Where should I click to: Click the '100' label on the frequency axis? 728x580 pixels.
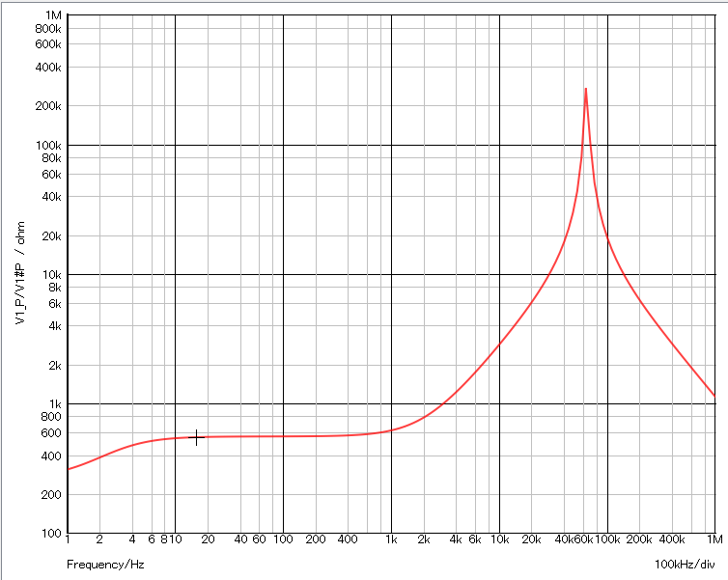[283, 539]
